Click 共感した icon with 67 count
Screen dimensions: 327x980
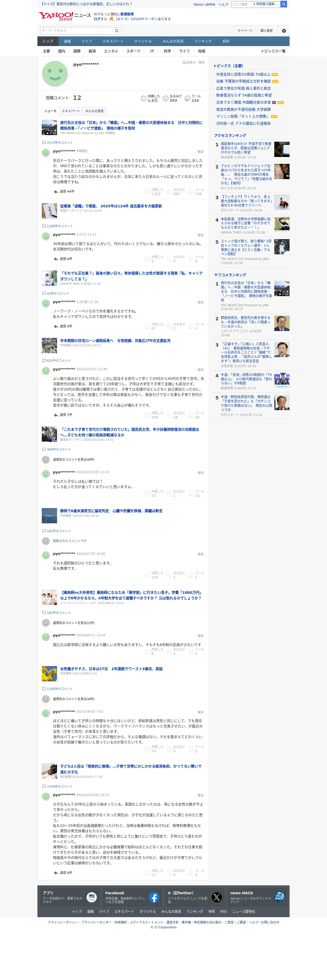(147, 326)
